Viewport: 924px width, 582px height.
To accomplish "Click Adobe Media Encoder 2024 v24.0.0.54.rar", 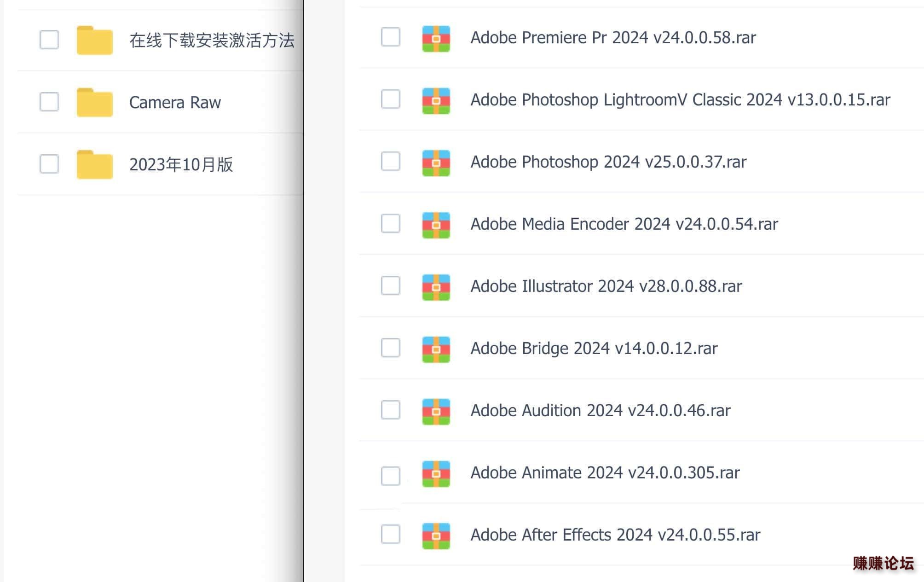I will tap(624, 224).
